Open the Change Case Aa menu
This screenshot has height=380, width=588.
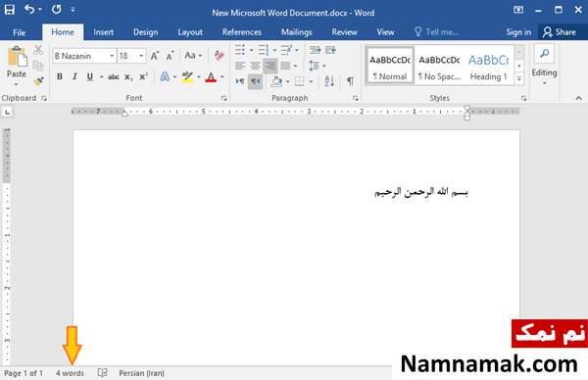tap(193, 56)
